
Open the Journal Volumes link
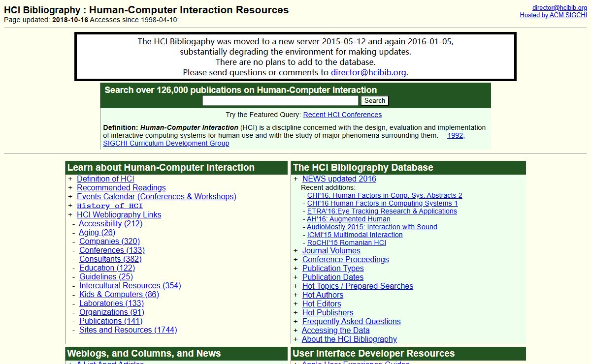(x=331, y=251)
